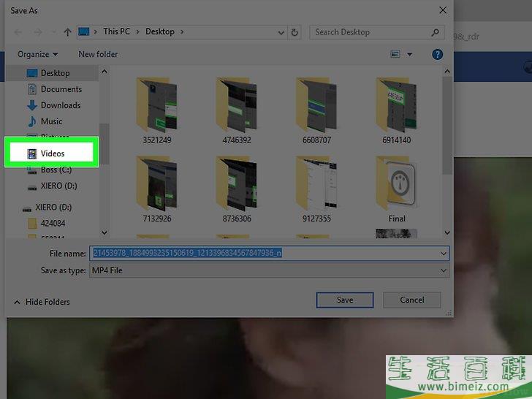Image resolution: width=532 pixels, height=399 pixels.
Task: Close the Save As dialog
Action: (x=442, y=10)
